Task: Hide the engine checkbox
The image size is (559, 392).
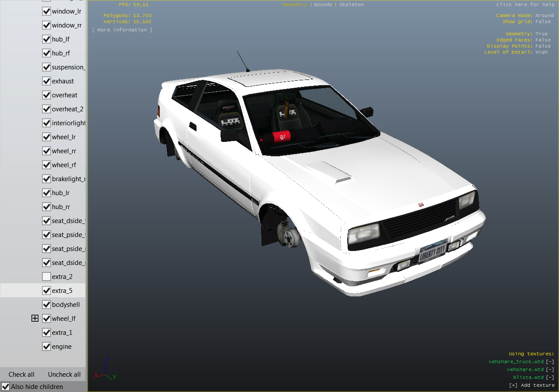Action: [x=47, y=347]
